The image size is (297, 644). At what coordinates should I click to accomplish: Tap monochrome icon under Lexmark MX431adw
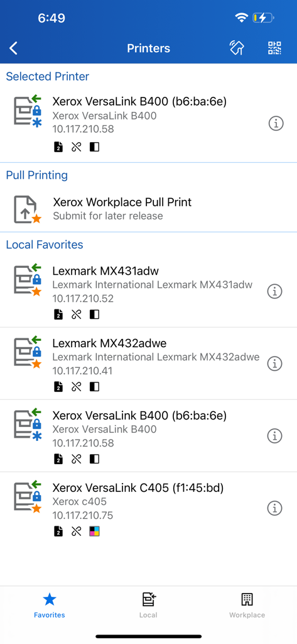[x=95, y=314]
